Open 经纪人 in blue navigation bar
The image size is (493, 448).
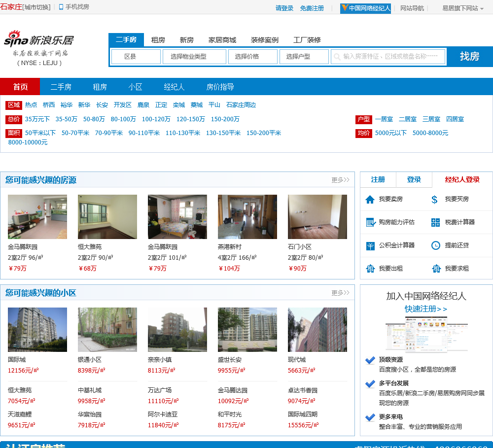[x=174, y=87]
